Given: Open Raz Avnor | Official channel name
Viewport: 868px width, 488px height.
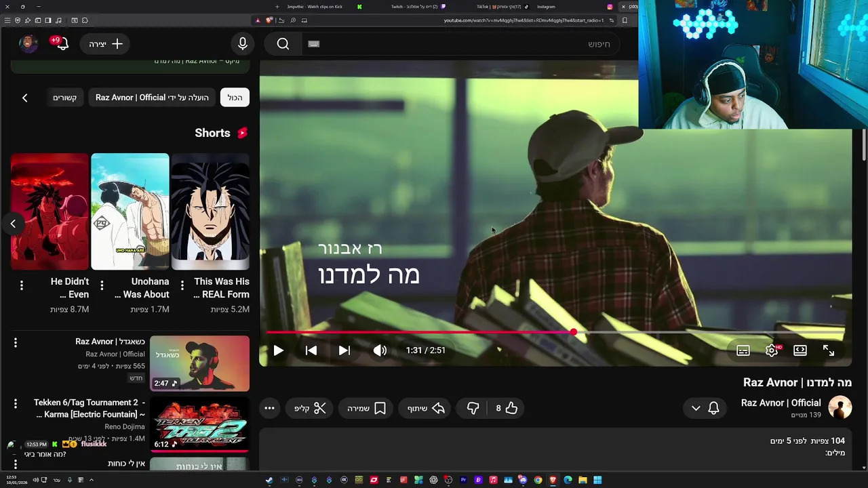Looking at the screenshot, I should coord(781,403).
